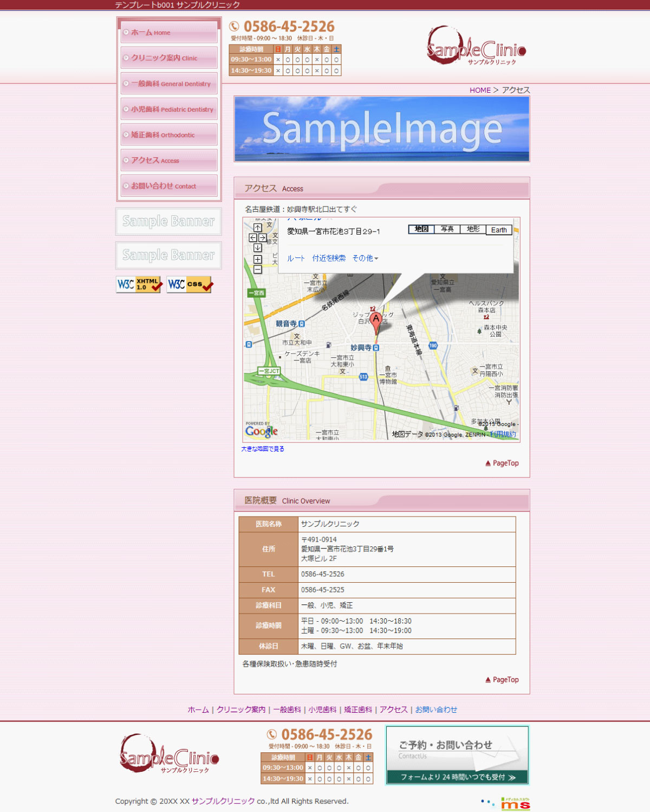Screen dimensions: 650x812
Task: Open クリニック案内 Clinic in sidebar menu
Action: coord(169,58)
